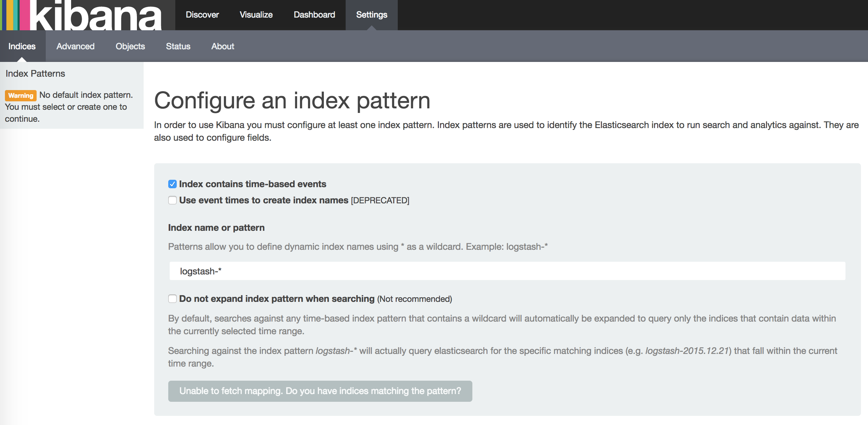Click the logstash-* index pattern field

coord(507,271)
